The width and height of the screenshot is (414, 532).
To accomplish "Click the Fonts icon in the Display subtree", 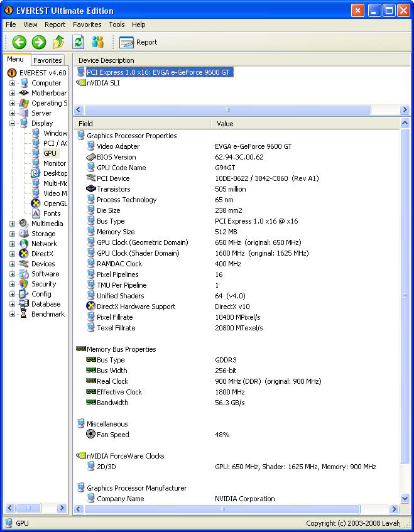I will (36, 214).
